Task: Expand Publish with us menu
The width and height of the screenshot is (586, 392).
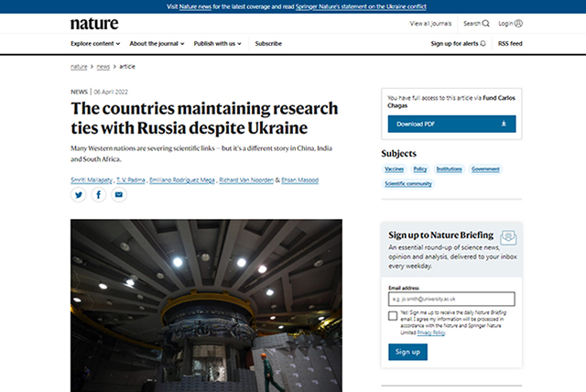Action: click(219, 43)
